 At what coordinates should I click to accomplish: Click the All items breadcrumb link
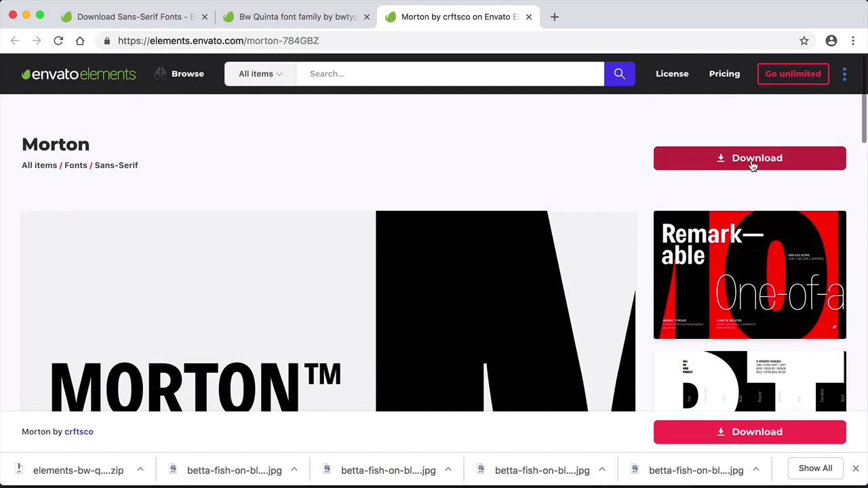39,165
